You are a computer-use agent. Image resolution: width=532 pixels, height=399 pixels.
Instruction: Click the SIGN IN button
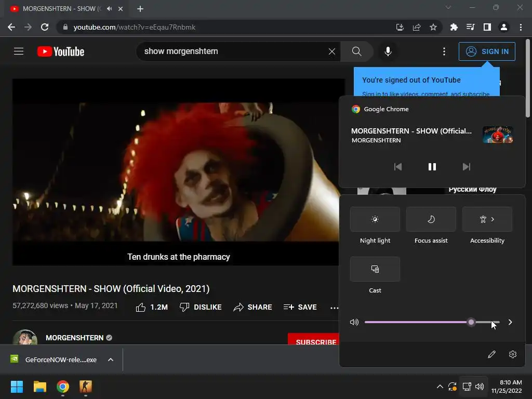click(487, 51)
